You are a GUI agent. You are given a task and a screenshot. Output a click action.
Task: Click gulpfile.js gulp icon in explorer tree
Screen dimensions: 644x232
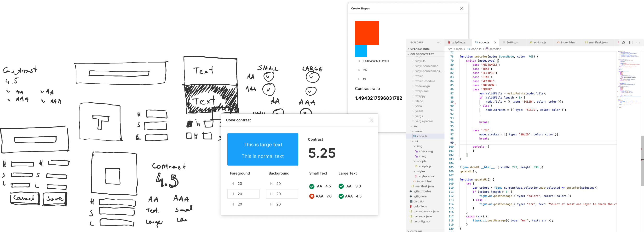(x=411, y=206)
